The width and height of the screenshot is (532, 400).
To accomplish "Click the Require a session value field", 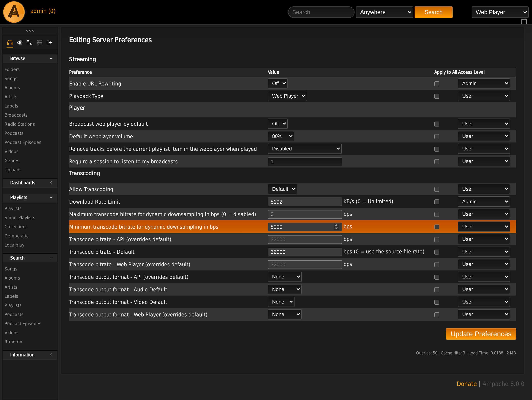I will (305, 161).
